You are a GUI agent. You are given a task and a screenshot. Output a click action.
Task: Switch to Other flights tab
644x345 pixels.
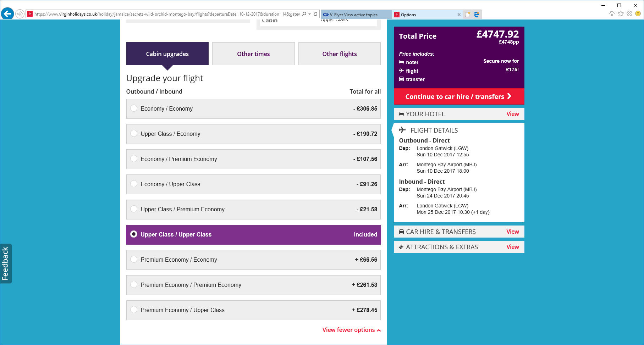[340, 54]
